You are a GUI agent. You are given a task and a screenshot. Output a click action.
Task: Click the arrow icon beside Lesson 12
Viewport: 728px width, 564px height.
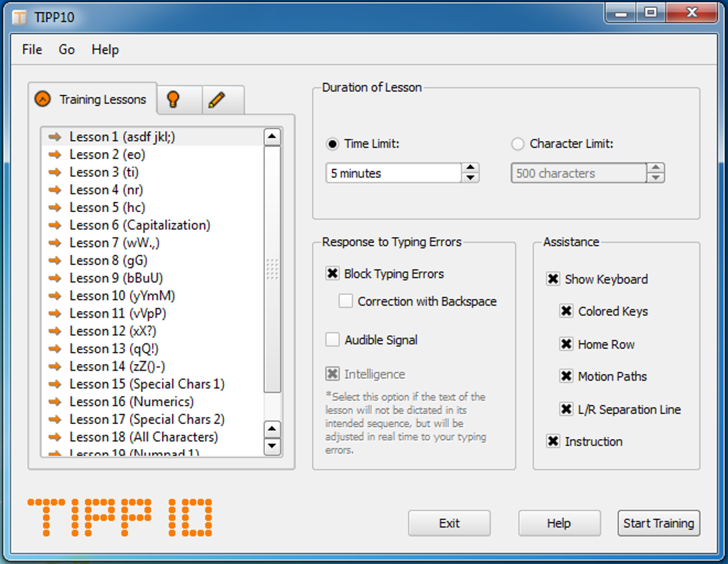coord(55,331)
